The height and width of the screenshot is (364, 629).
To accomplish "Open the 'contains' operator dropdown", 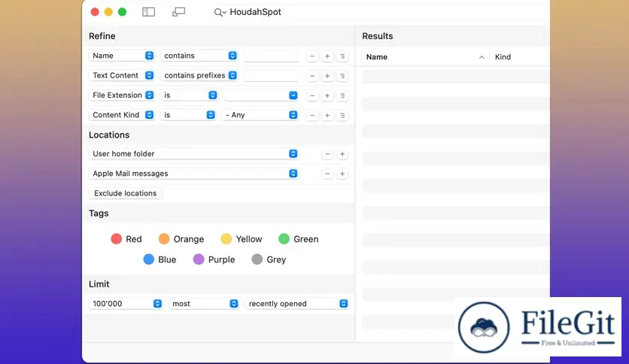I will [199, 56].
